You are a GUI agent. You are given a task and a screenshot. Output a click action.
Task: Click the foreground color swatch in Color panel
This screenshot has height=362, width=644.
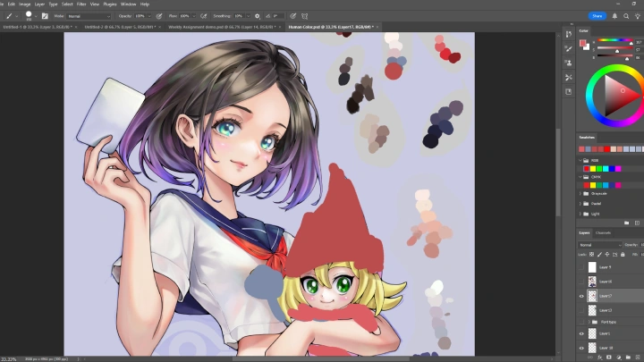pos(582,43)
